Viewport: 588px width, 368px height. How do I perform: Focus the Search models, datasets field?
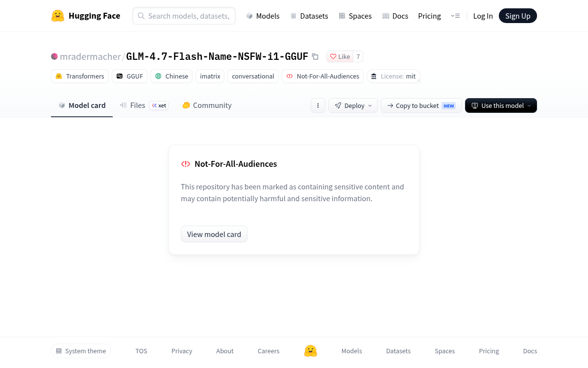tap(184, 16)
